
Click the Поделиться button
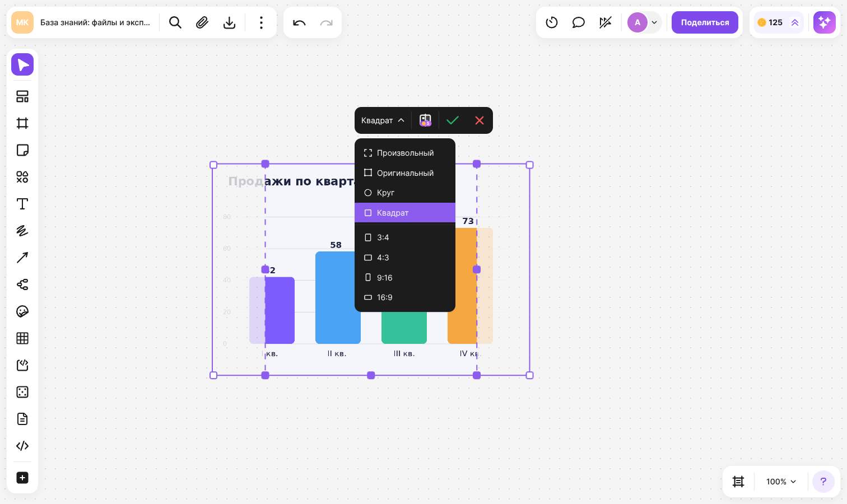pos(705,22)
